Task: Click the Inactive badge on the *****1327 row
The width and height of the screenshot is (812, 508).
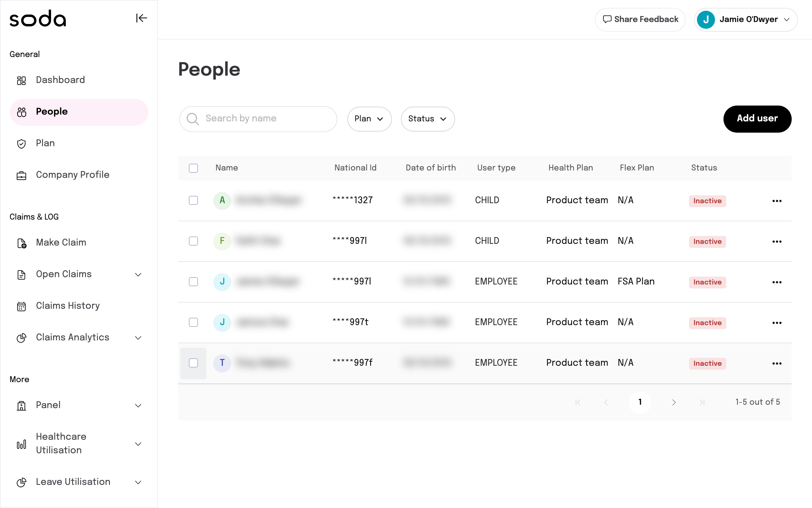Action: click(x=707, y=201)
